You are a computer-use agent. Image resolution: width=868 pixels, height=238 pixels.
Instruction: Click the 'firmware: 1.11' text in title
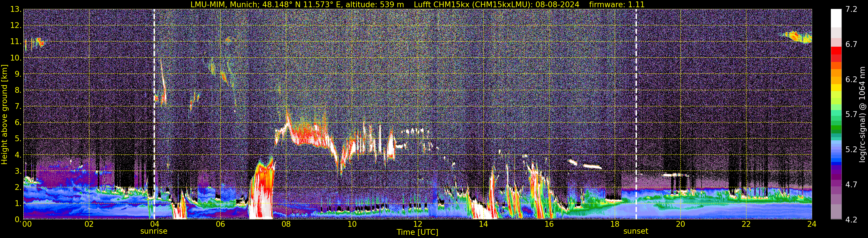(617, 5)
